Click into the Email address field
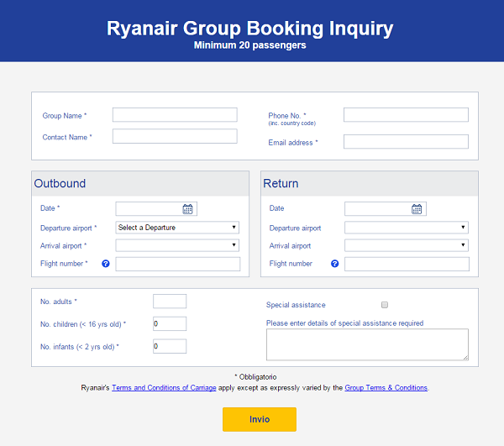Image resolution: width=504 pixels, height=446 pixels. pos(406,142)
